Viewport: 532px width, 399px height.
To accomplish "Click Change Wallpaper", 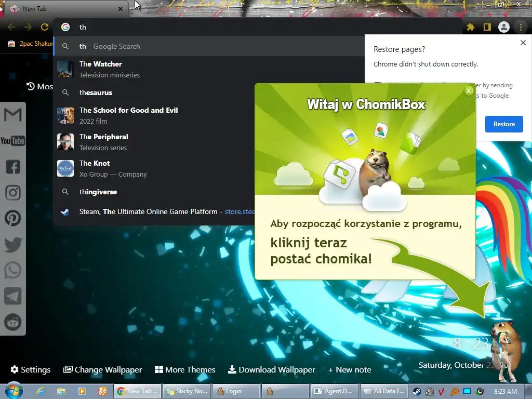I will click(x=103, y=369).
